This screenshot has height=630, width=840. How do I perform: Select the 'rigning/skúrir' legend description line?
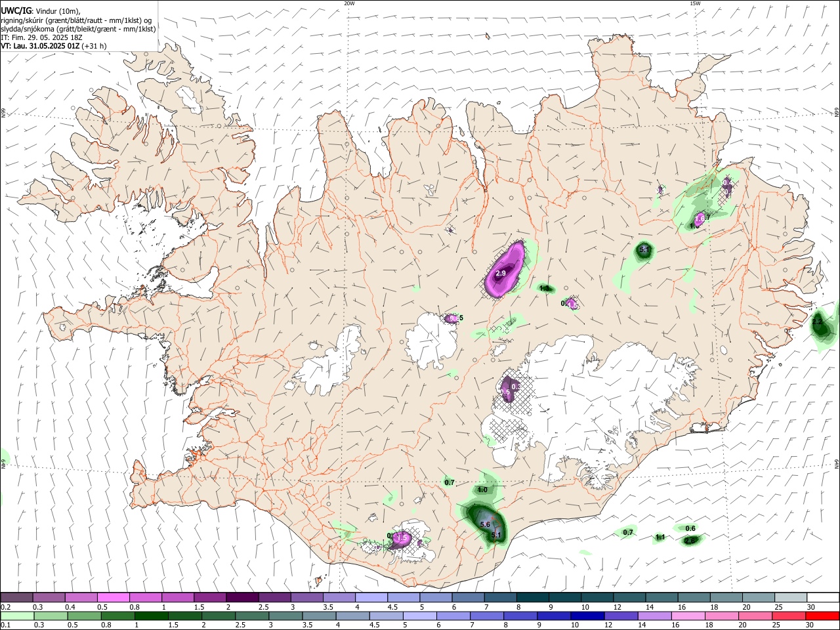click(x=76, y=20)
